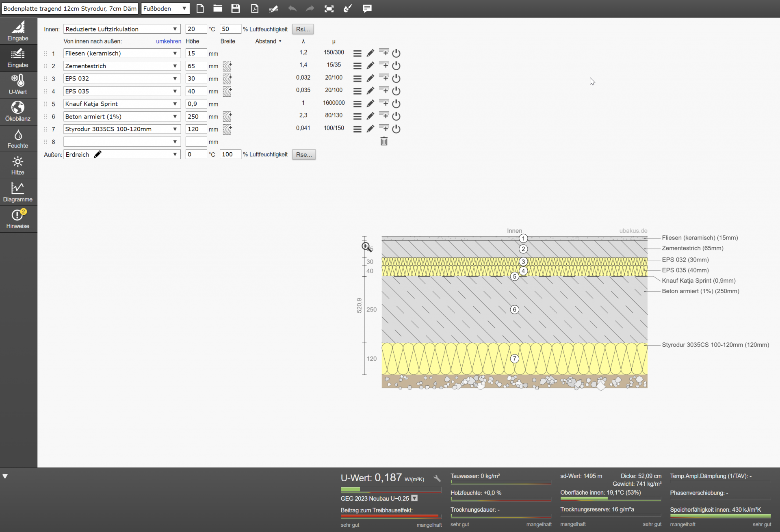Click the umkehren link
This screenshot has width=780, height=532.
coord(168,41)
